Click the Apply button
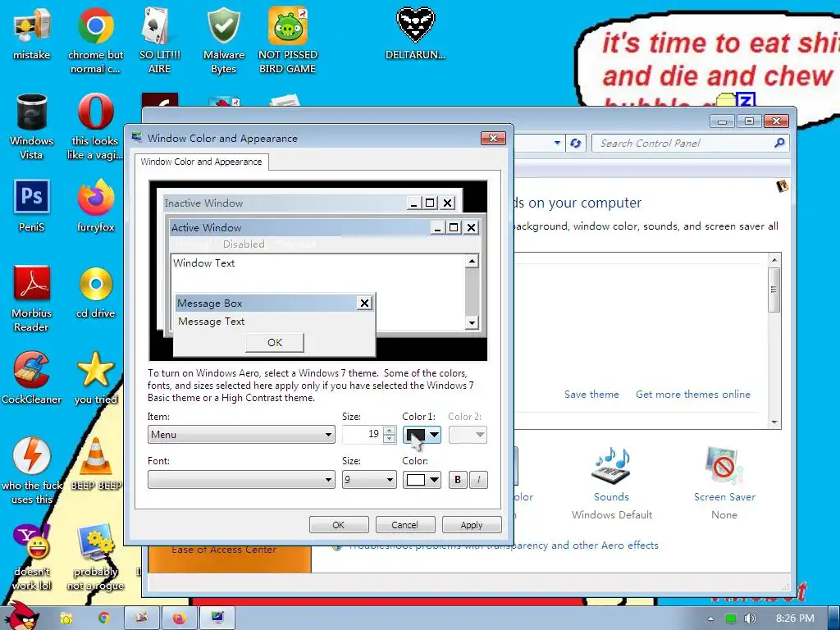The height and width of the screenshot is (630, 840). (472, 525)
